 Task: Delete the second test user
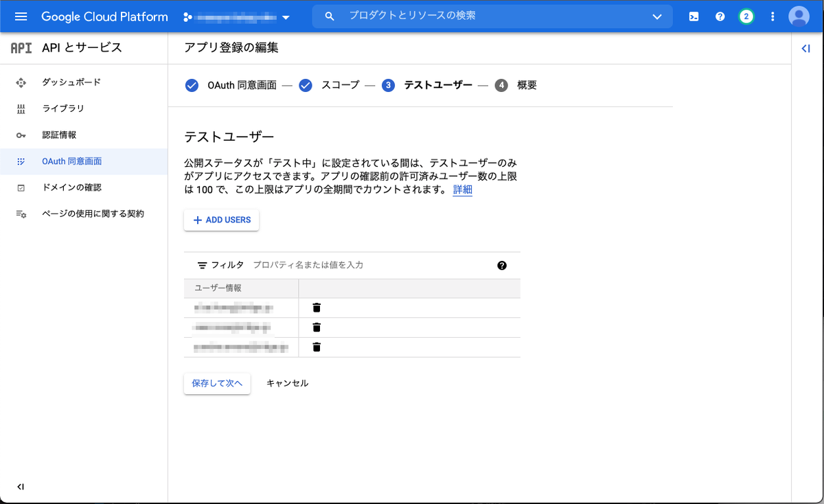[317, 328]
